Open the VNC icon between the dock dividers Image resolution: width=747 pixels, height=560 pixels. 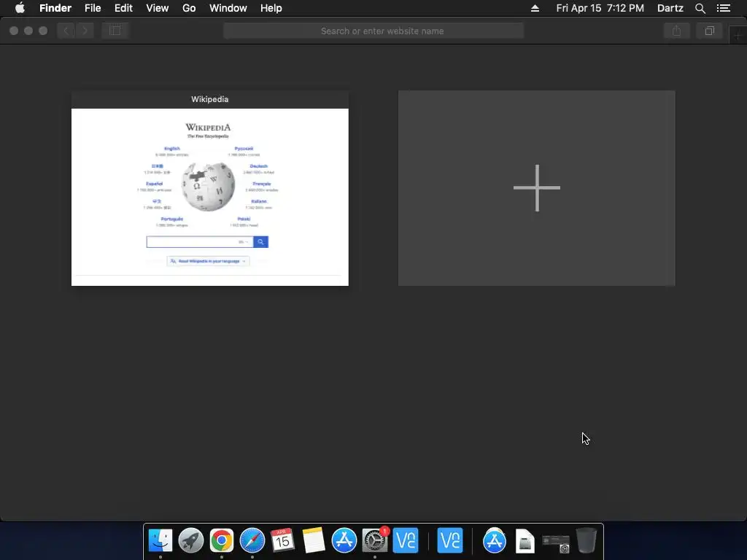pyautogui.click(x=449, y=540)
